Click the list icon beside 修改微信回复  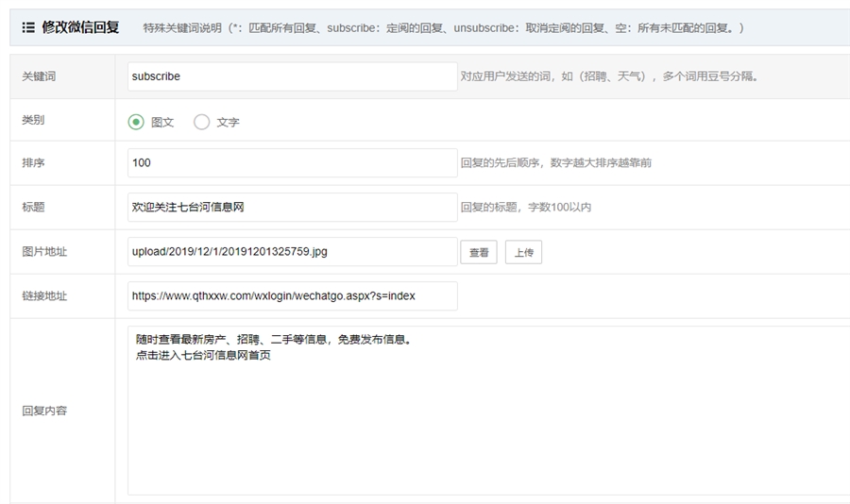tap(28, 28)
